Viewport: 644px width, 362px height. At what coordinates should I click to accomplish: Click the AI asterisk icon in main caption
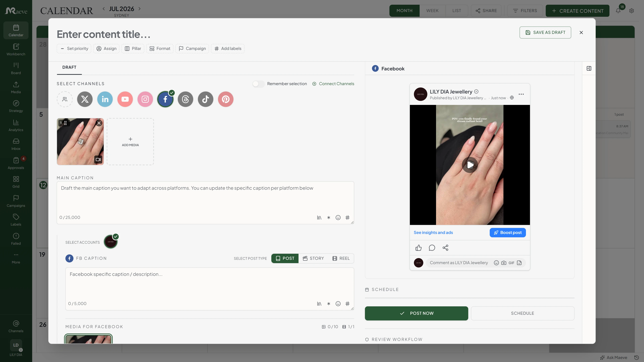tap(329, 218)
